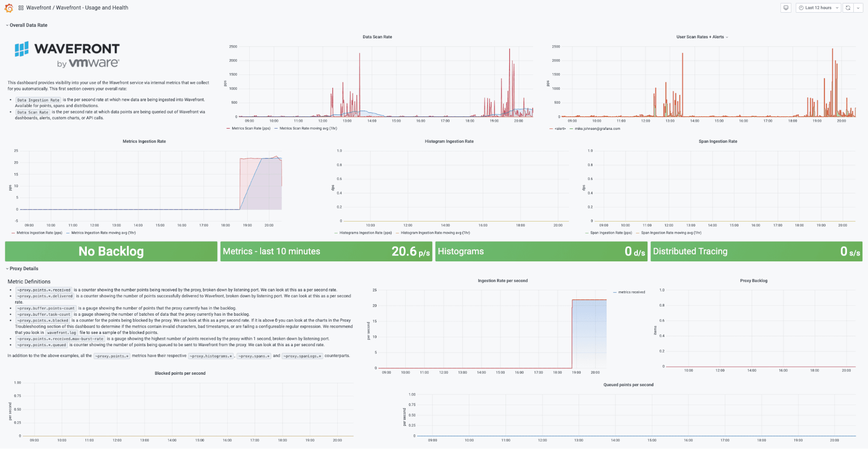Click the 'Wavefront' folder breadcrumb
The width and height of the screenshot is (868, 449).
coord(39,8)
